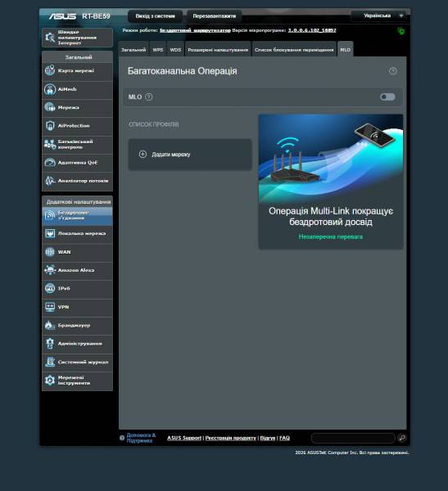Click the plus icon to add a network
The width and height of the screenshot is (448, 491).
point(143,155)
